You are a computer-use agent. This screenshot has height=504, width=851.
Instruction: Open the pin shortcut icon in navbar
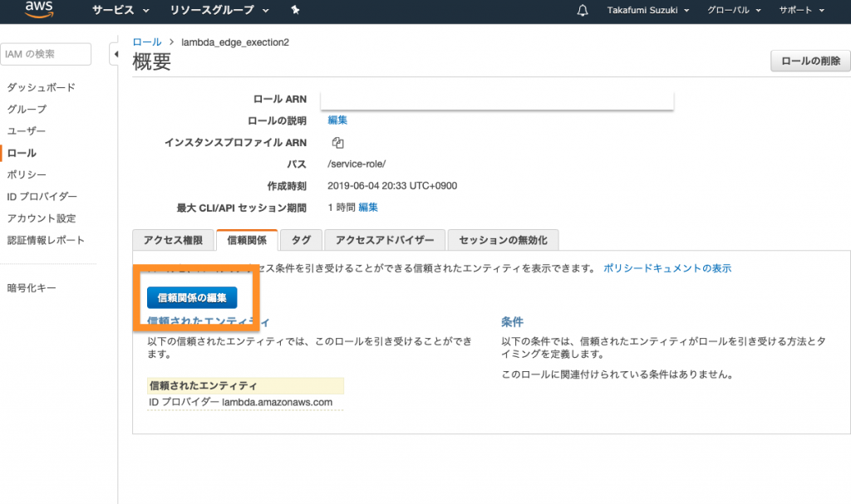click(x=296, y=10)
